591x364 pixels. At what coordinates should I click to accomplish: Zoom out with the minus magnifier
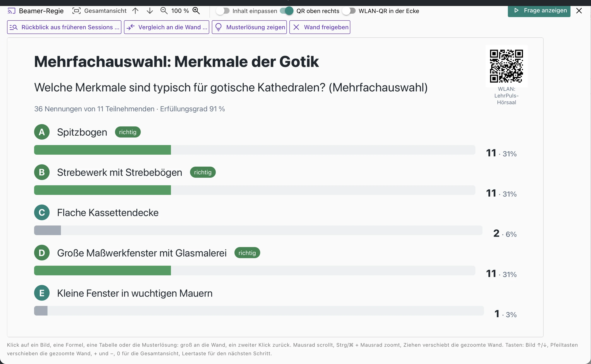pyautogui.click(x=164, y=11)
